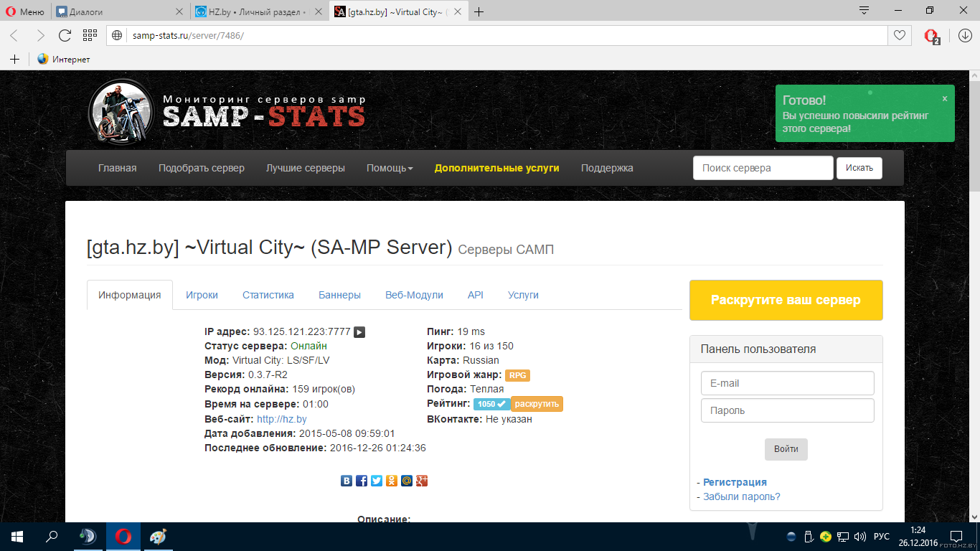
Task: Click the Opera icon on the taskbar
Action: click(x=123, y=537)
